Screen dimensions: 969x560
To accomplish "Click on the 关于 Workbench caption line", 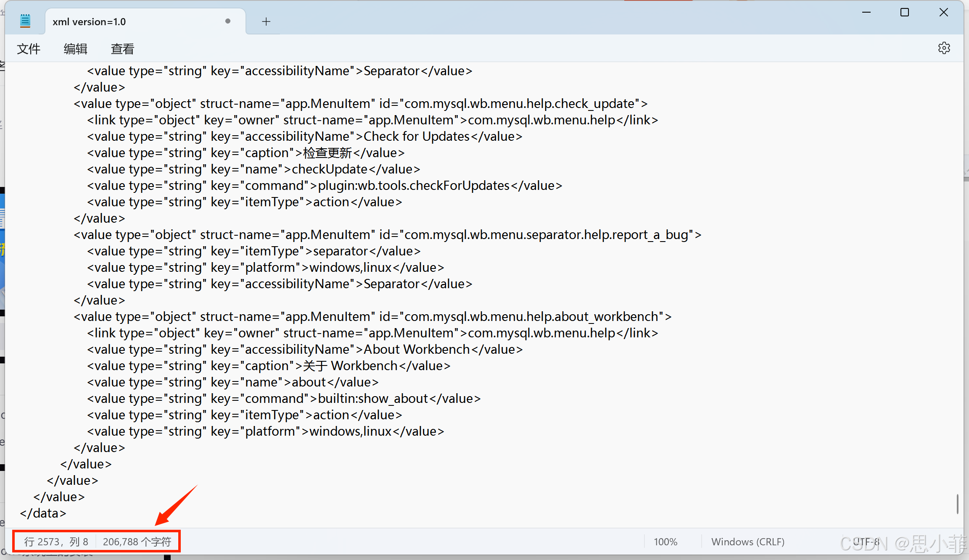I will (x=268, y=366).
